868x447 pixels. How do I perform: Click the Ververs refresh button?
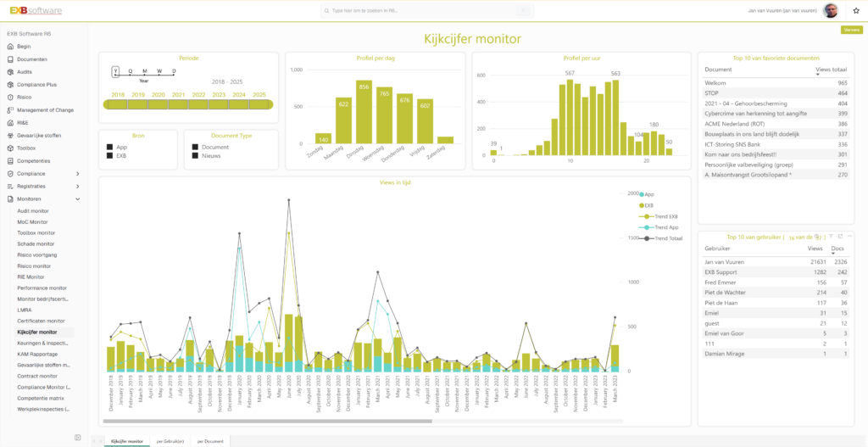(x=851, y=30)
